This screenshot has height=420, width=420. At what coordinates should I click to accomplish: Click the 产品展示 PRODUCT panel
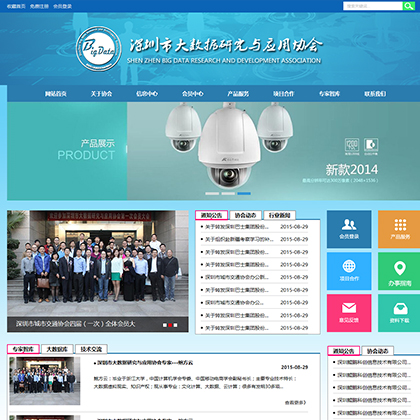coord(67,151)
